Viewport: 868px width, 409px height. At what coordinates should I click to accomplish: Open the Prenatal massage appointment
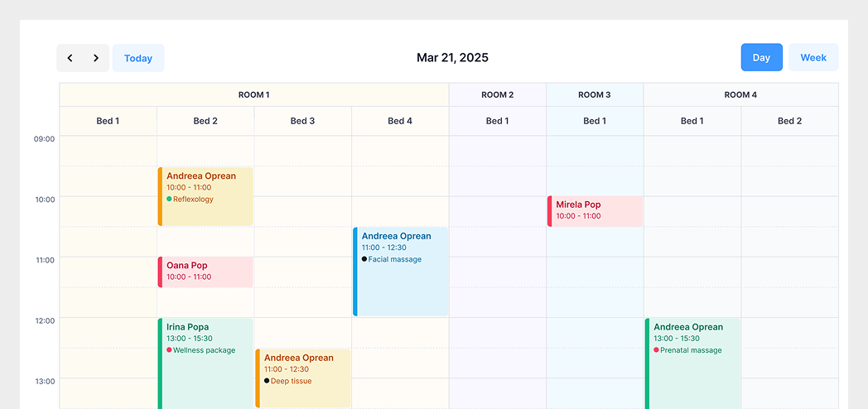click(x=693, y=363)
